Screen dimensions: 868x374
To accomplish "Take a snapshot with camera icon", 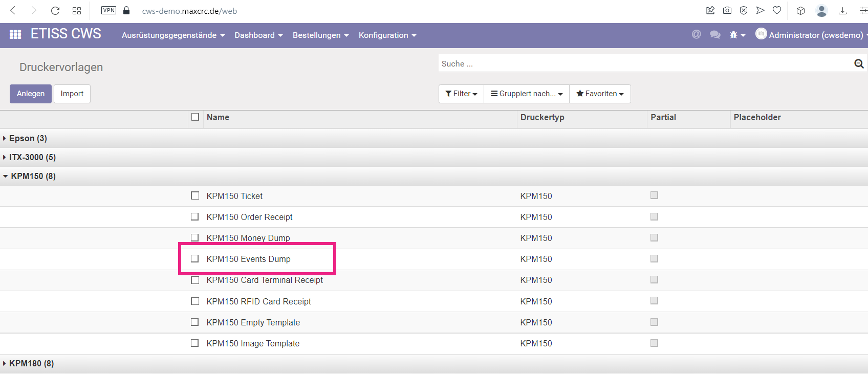I will (x=727, y=10).
